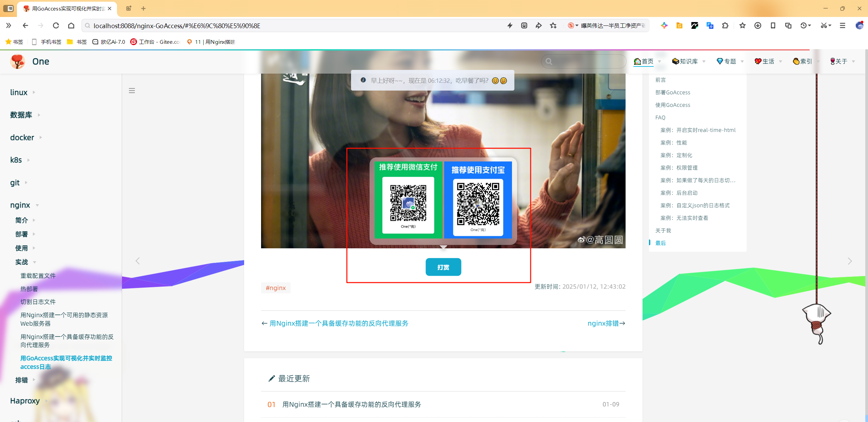
Task: Expand the linux sidebar category
Action: pos(23,92)
